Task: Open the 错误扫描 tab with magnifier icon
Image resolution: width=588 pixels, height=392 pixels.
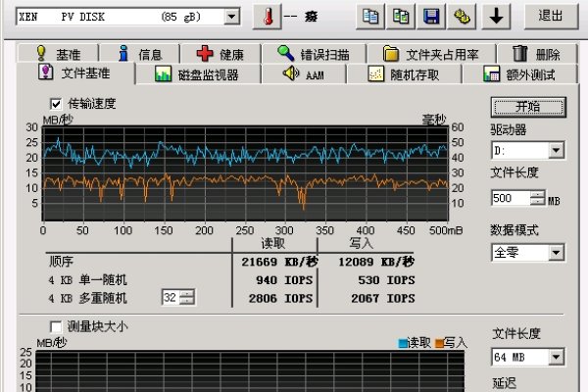Action: click(319, 54)
